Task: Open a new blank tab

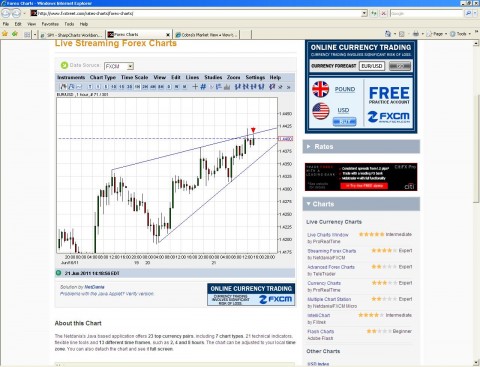Action: (245, 35)
